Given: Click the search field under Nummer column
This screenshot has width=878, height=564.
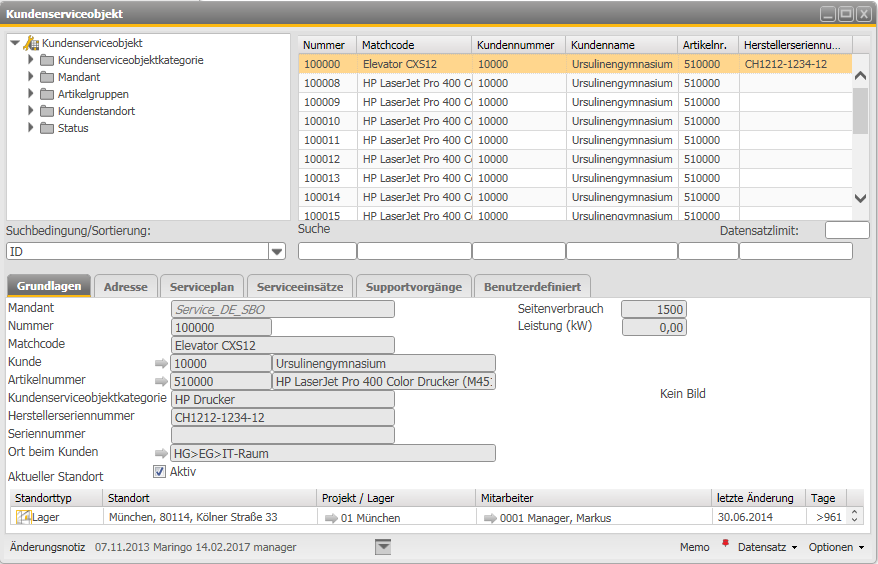Looking at the screenshot, I should (x=327, y=251).
